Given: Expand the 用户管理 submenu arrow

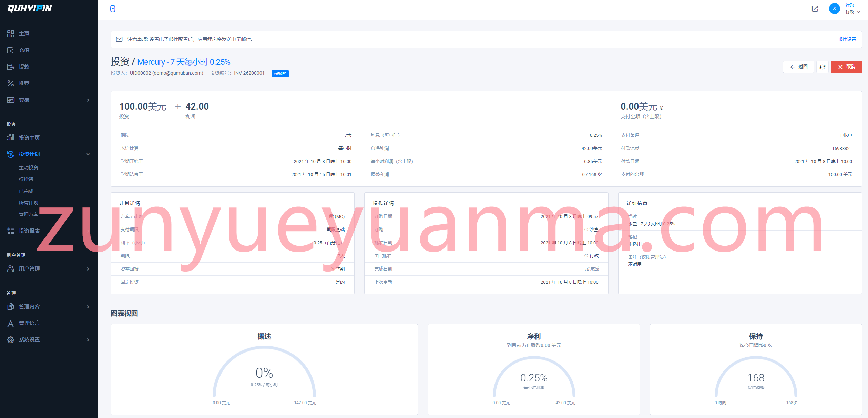Looking at the screenshot, I should click(88, 269).
